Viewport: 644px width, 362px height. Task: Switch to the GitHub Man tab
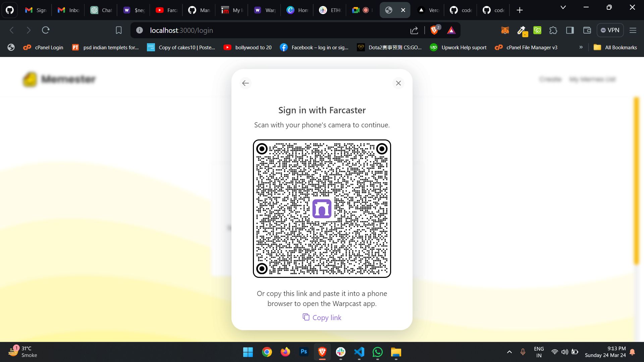click(x=199, y=10)
